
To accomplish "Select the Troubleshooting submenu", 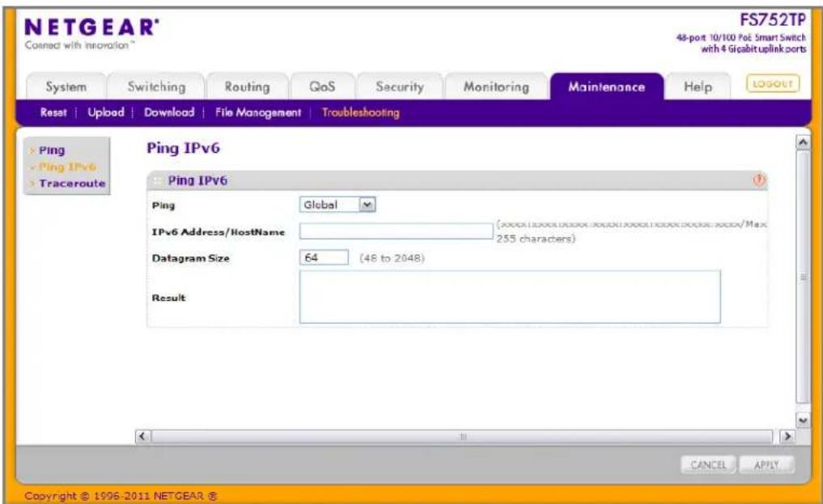I will coord(361,112).
